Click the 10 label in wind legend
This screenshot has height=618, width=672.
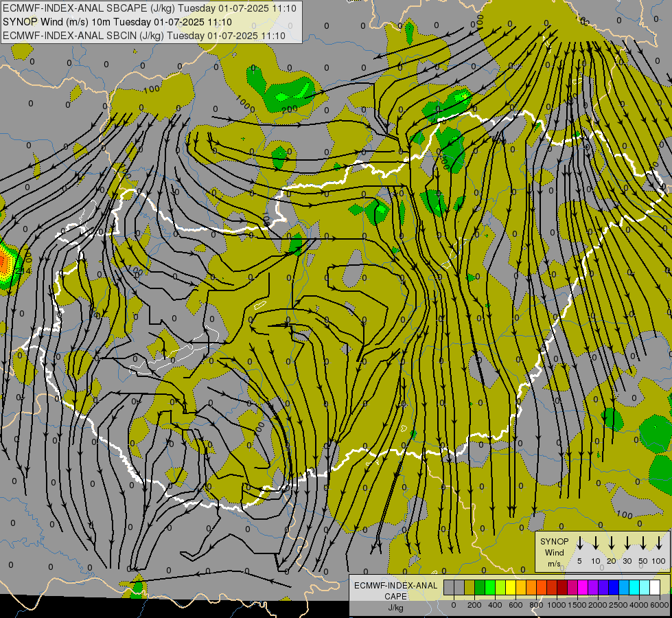tap(596, 561)
